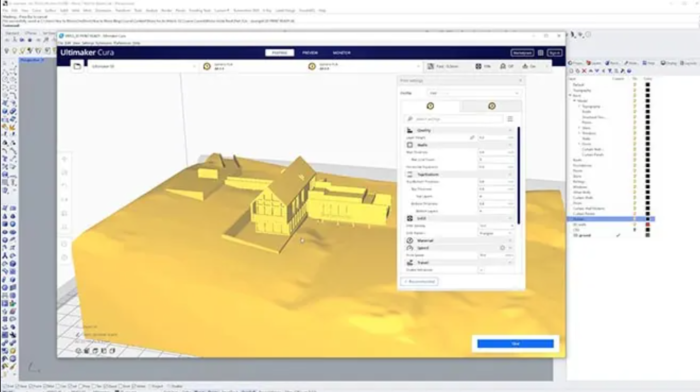Click link icon beside Layer Height
This screenshot has height=392, width=700.
[472, 138]
